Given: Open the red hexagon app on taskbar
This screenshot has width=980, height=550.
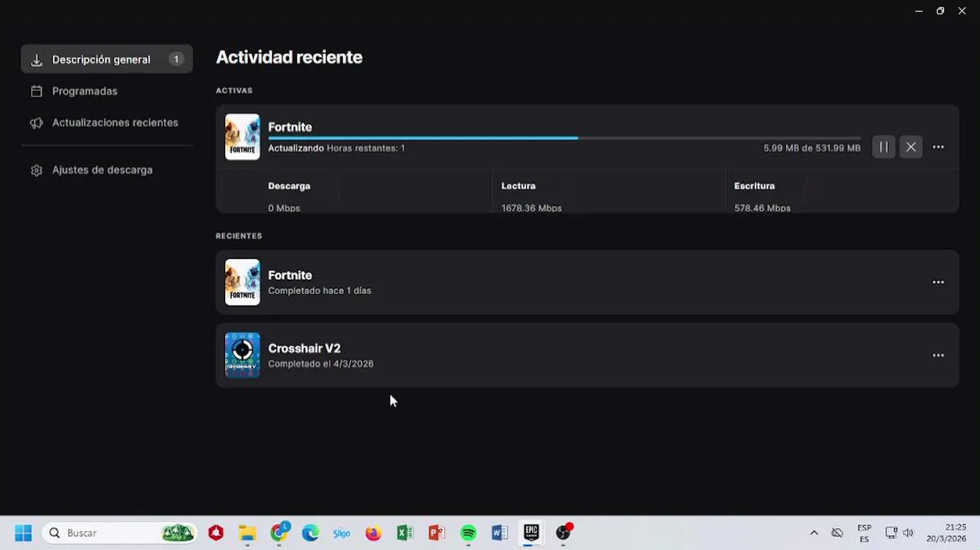Looking at the screenshot, I should [215, 532].
